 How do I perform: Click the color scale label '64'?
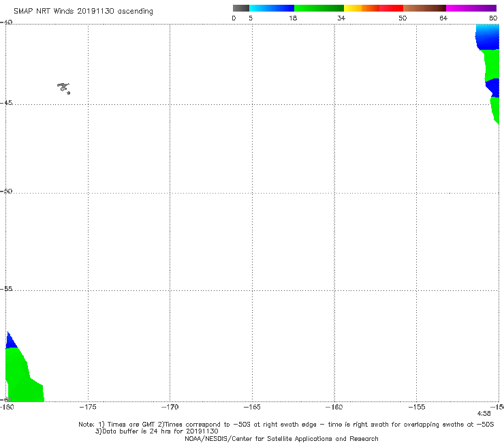(x=443, y=18)
